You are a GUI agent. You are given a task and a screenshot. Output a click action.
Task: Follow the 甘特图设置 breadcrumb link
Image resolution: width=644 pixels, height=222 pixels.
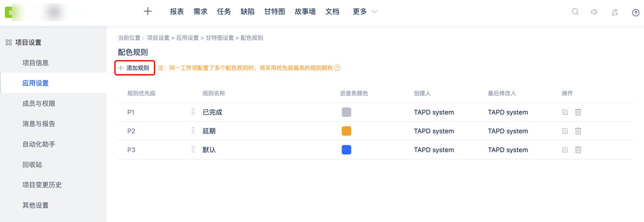coord(219,38)
